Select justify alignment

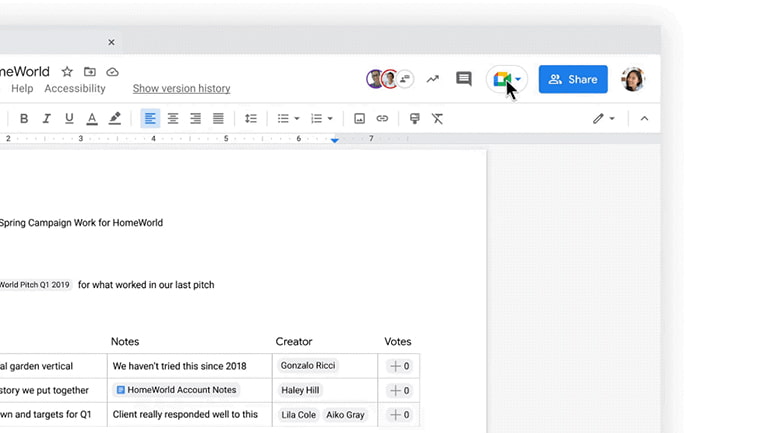click(x=218, y=118)
